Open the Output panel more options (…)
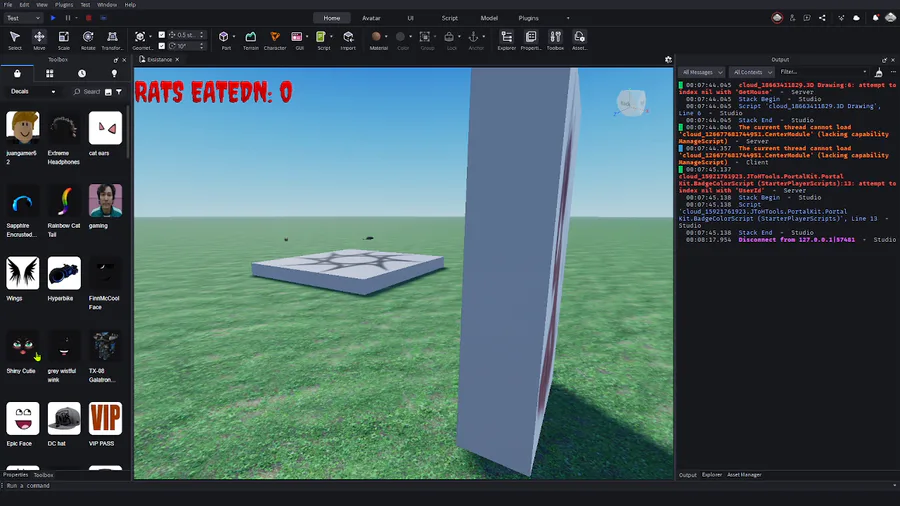 893,72
